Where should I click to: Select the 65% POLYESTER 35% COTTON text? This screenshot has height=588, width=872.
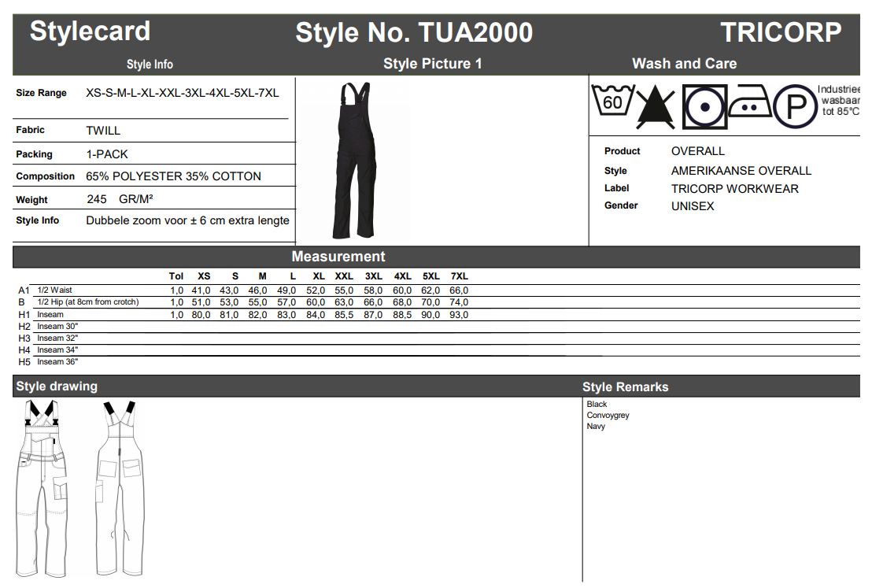(173, 176)
